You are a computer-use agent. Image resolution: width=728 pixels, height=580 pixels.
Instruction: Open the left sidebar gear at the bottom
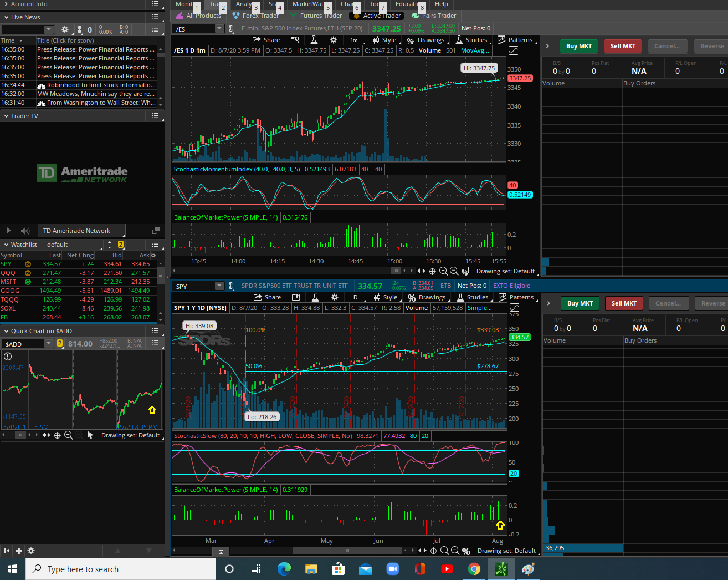31,551
